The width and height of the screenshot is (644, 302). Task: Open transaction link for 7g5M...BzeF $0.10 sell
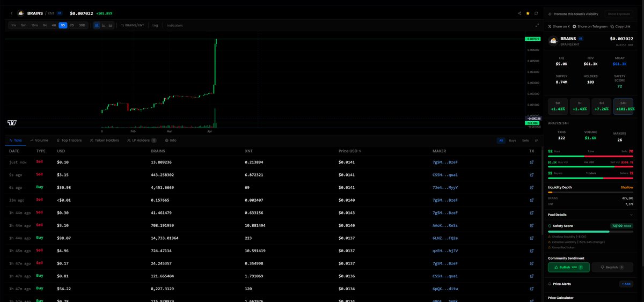[531, 161]
